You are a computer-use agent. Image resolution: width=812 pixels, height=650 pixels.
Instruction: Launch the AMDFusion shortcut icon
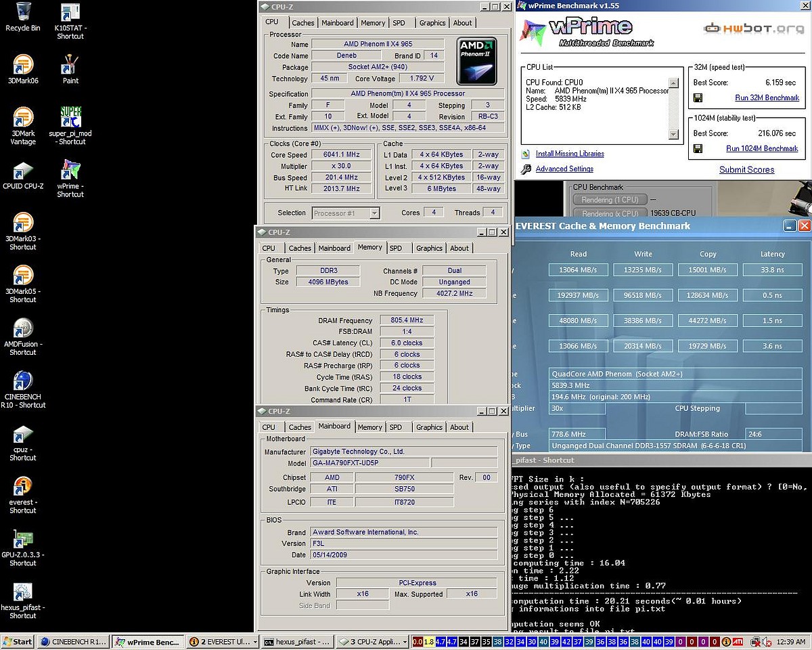23,328
